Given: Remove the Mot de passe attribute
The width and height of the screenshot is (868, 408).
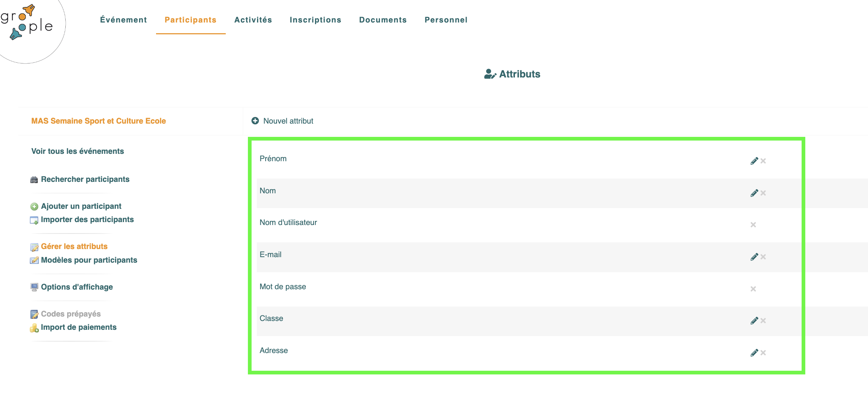Looking at the screenshot, I should [x=753, y=289].
